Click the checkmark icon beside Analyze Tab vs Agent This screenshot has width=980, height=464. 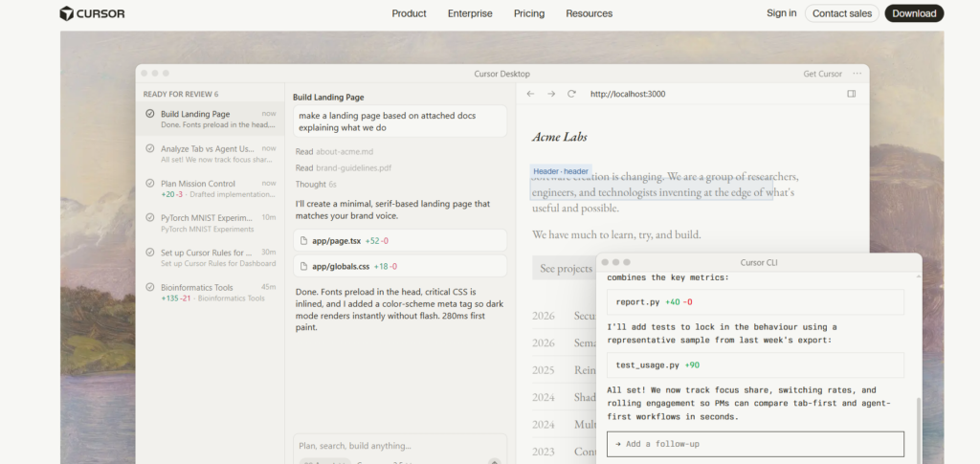click(x=150, y=148)
